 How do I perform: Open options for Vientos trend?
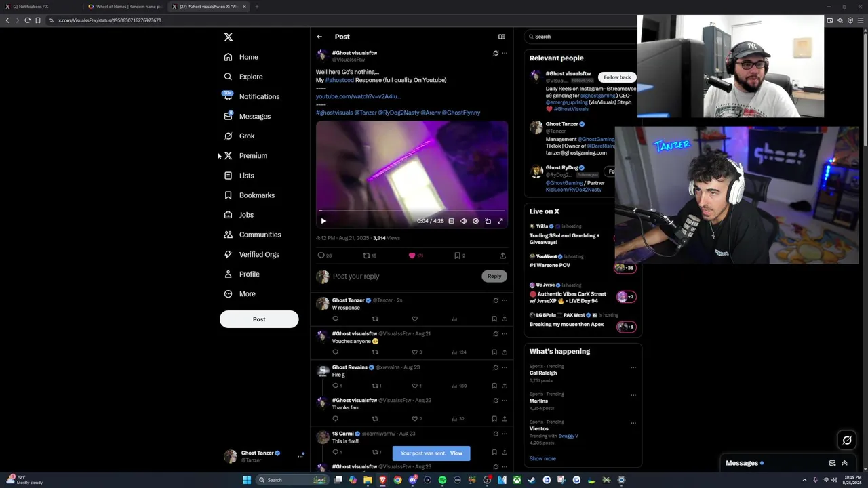click(633, 423)
